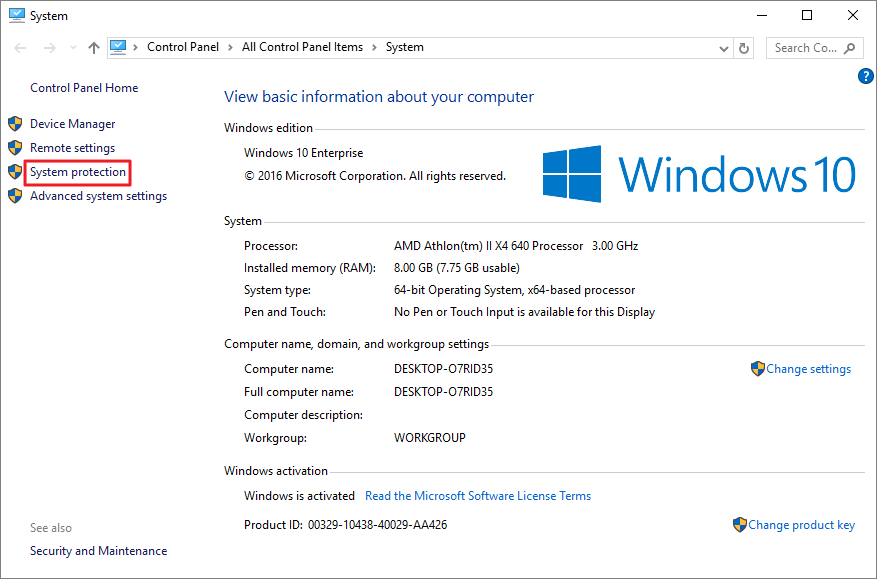Click the 2016 Microsoft Corporation copyright line

tap(375, 176)
